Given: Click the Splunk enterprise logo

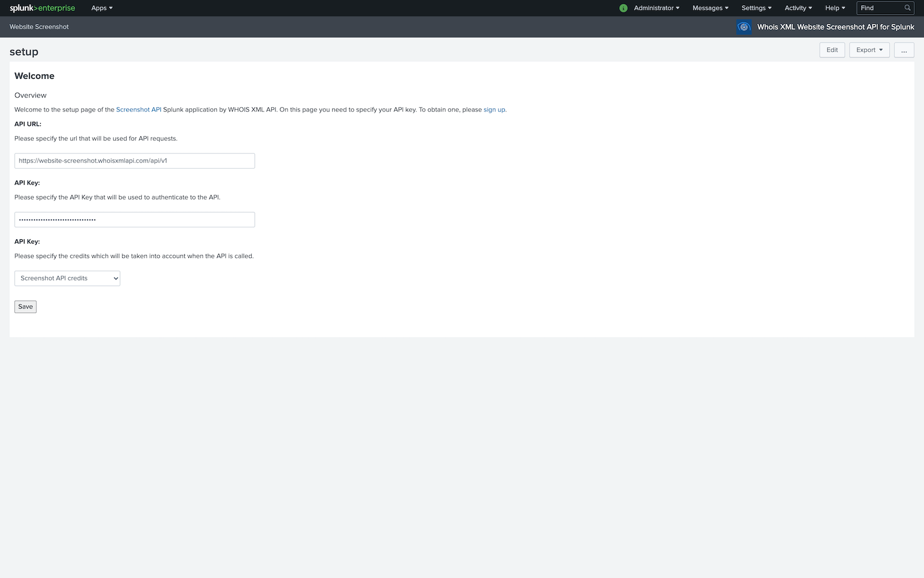Looking at the screenshot, I should [42, 8].
